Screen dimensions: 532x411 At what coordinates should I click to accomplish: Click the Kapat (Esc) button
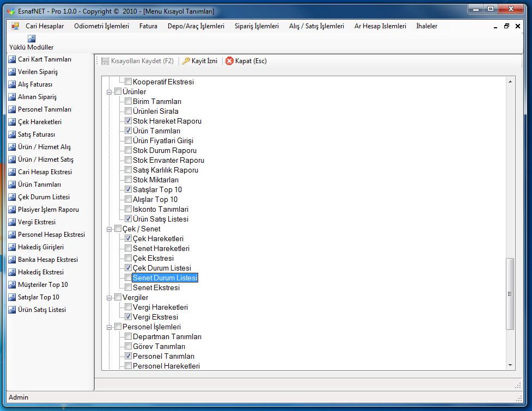pos(246,61)
